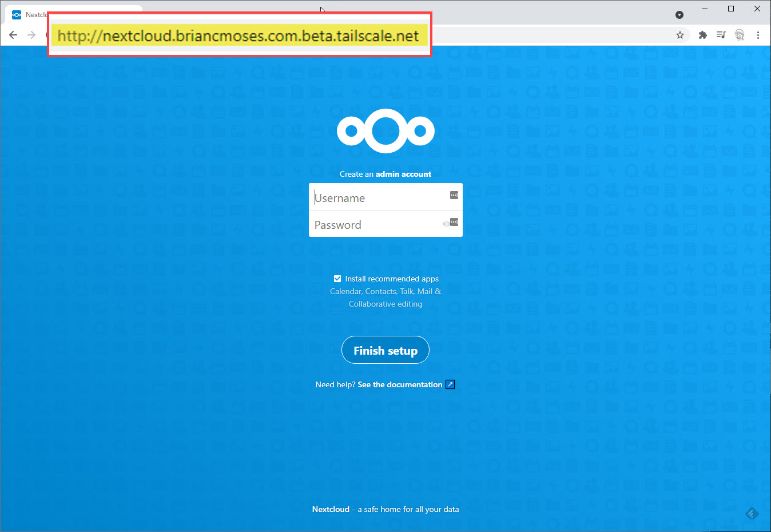Uncheck Install recommended apps checkbox
771x532 pixels.
[x=337, y=279]
